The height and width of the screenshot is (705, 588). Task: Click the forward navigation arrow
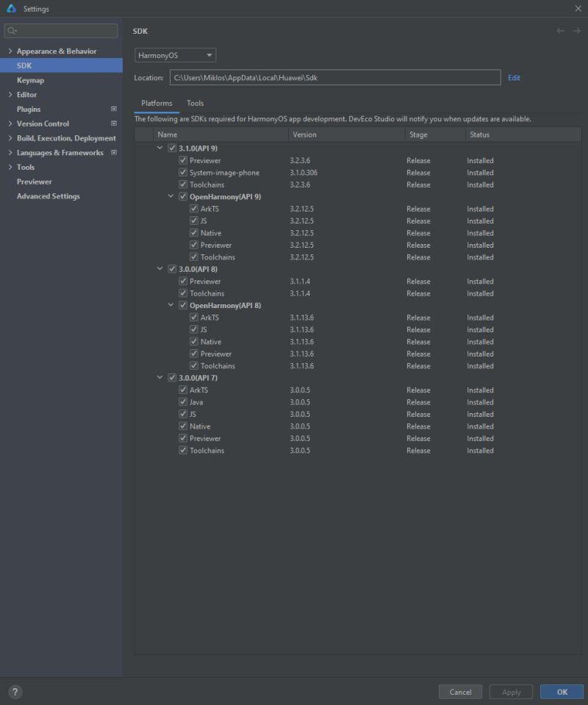pyautogui.click(x=576, y=30)
